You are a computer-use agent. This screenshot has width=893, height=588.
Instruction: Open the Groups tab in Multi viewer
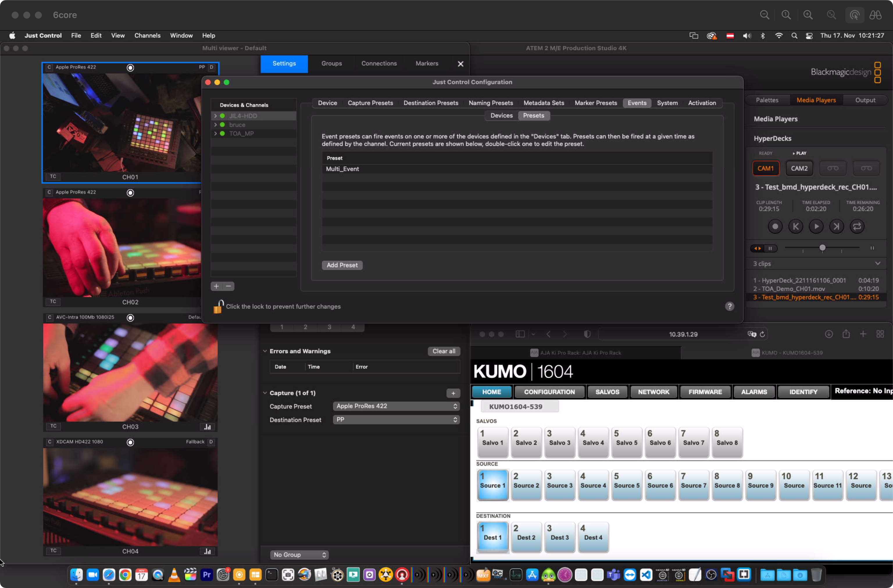pyautogui.click(x=331, y=64)
